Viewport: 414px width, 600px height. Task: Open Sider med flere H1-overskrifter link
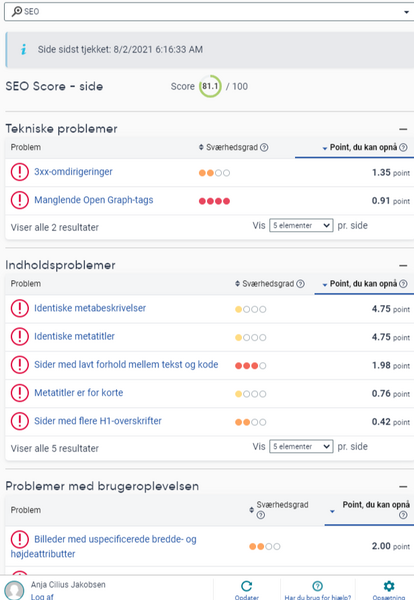click(98, 421)
